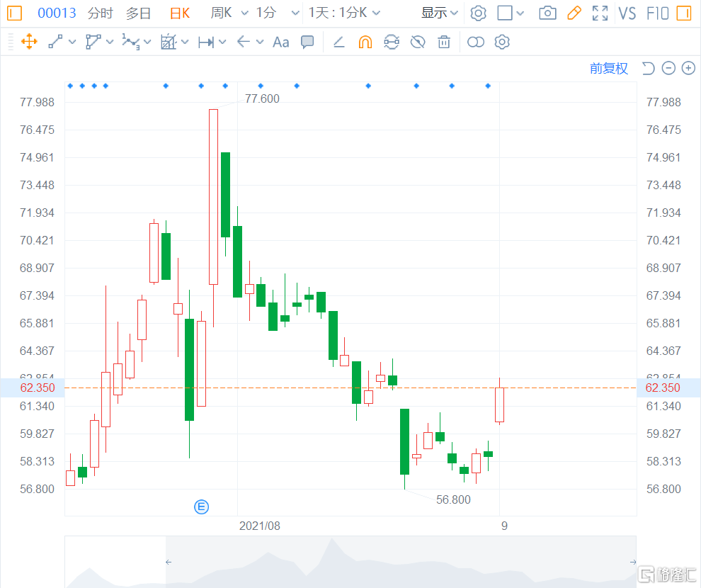
Task: Click the blue E earnings event marker
Action: point(202,507)
